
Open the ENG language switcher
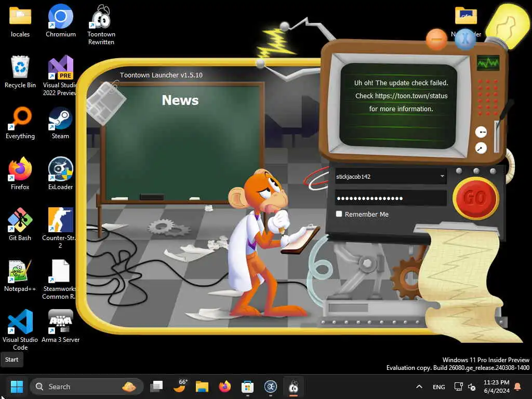point(438,387)
